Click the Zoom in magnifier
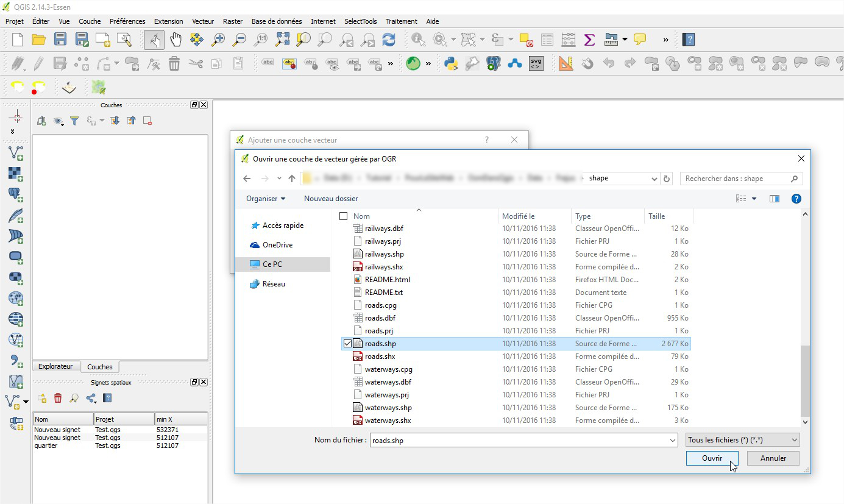Viewport: 844px width, 504px height. [x=218, y=40]
